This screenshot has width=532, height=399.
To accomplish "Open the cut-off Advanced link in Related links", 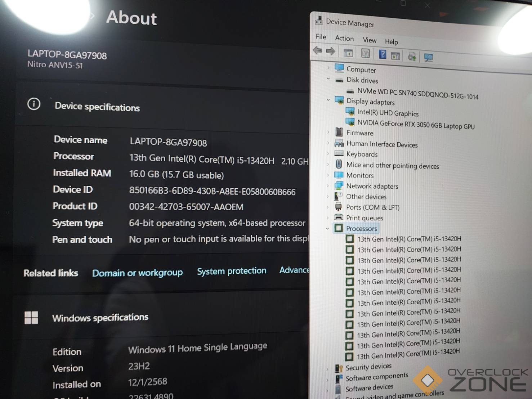I will tap(294, 270).
